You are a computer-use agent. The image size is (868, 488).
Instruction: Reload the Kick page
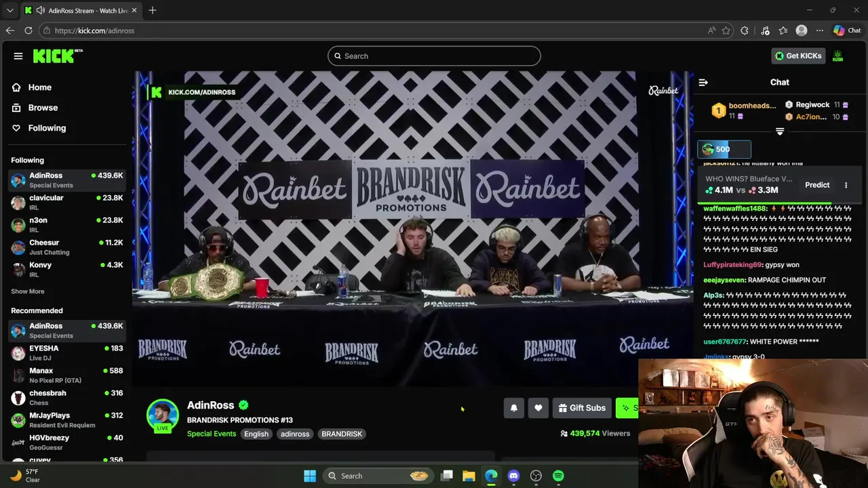[x=28, y=30]
